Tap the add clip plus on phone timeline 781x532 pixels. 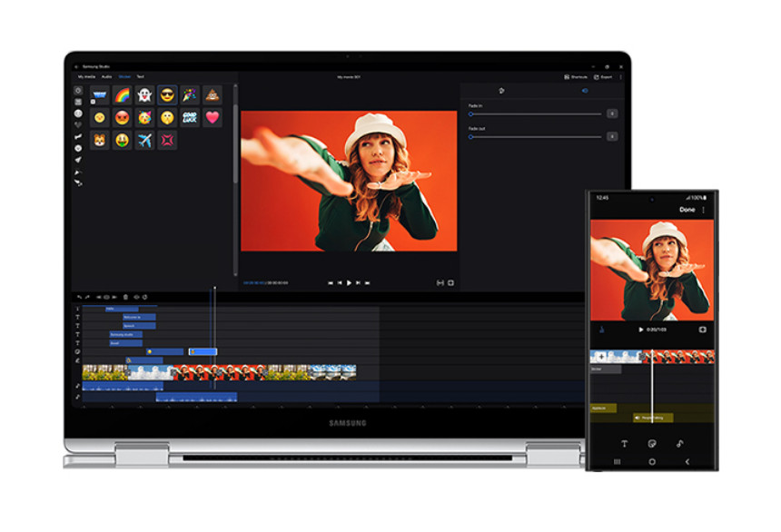click(601, 357)
